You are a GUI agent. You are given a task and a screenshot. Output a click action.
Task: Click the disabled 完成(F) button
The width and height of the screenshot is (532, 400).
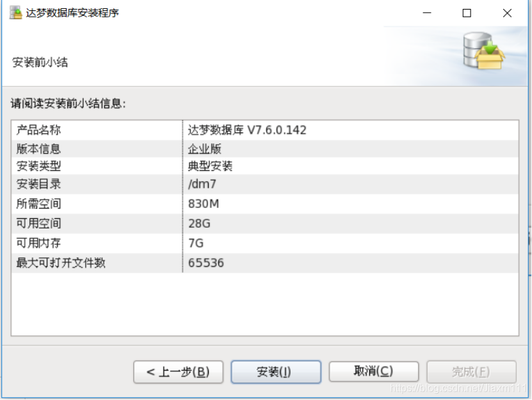[471, 372]
